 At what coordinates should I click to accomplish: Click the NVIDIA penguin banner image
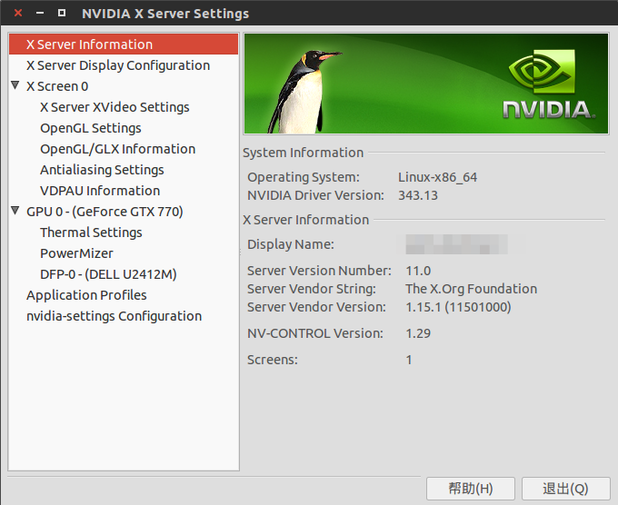tap(425, 84)
